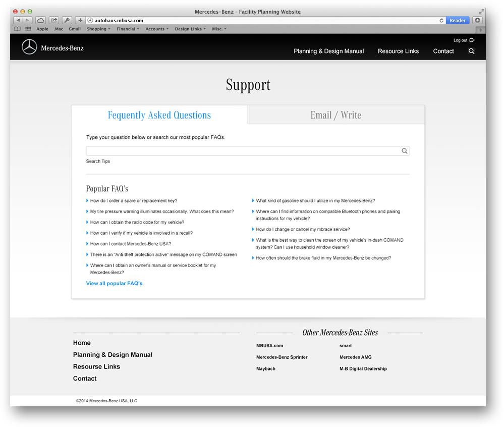This screenshot has height=427, width=504.
Task: Open Planning & Design Manual header menu
Action: [328, 51]
